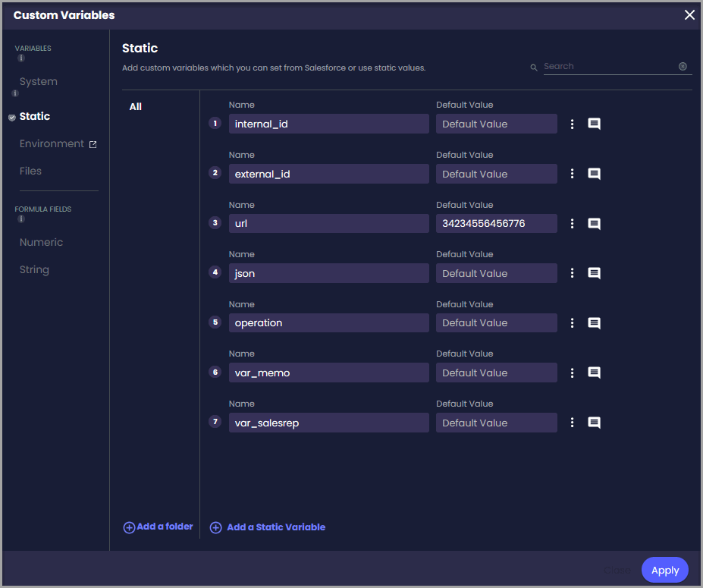
Task: Open three-dot menu for internal_id
Action: coord(572,124)
